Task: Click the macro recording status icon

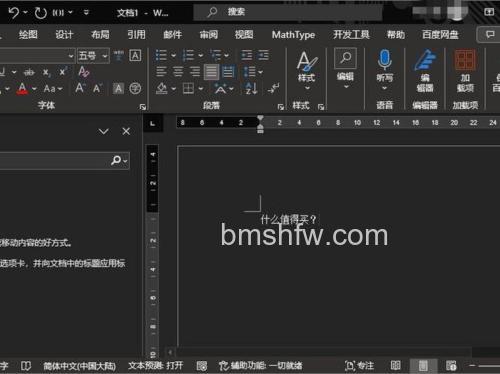Action: pyautogui.click(x=201, y=366)
